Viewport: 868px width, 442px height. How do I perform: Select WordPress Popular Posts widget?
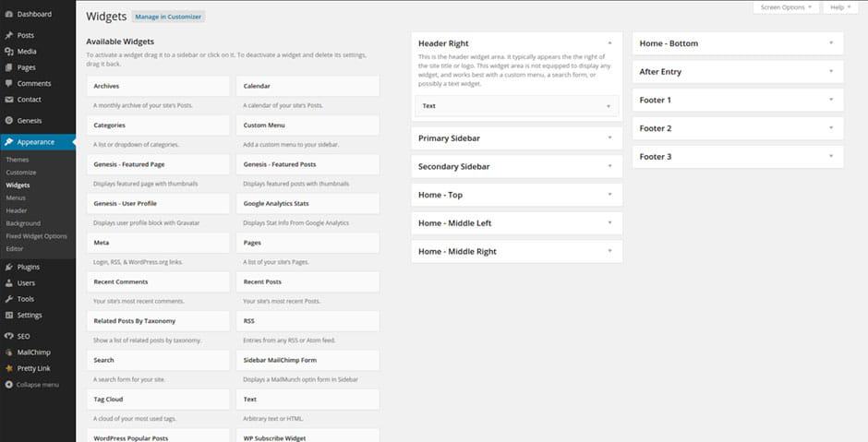pos(158,436)
